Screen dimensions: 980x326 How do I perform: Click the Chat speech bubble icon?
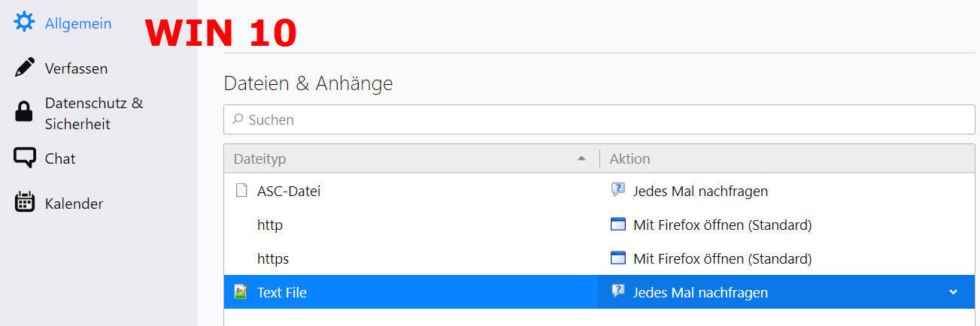click(25, 158)
